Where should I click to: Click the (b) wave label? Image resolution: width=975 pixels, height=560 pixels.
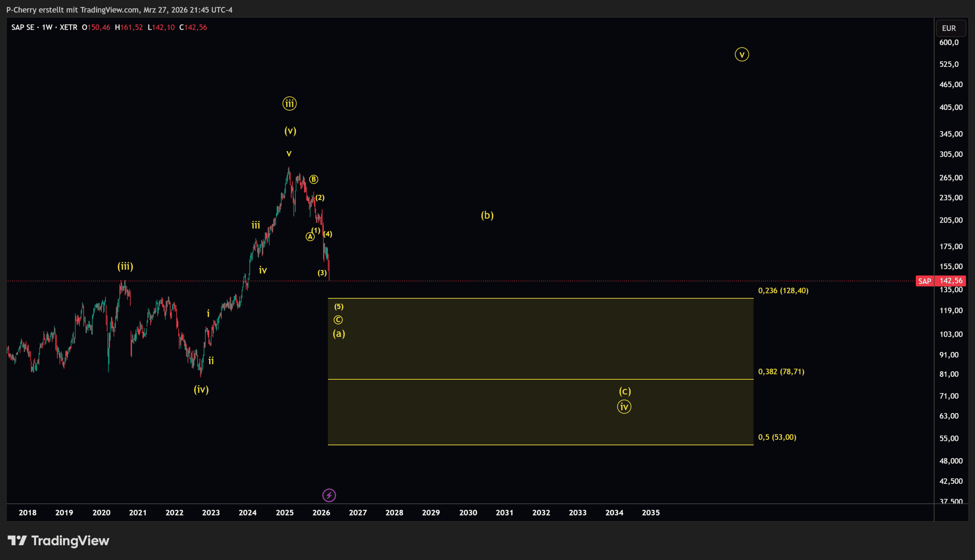click(x=487, y=215)
